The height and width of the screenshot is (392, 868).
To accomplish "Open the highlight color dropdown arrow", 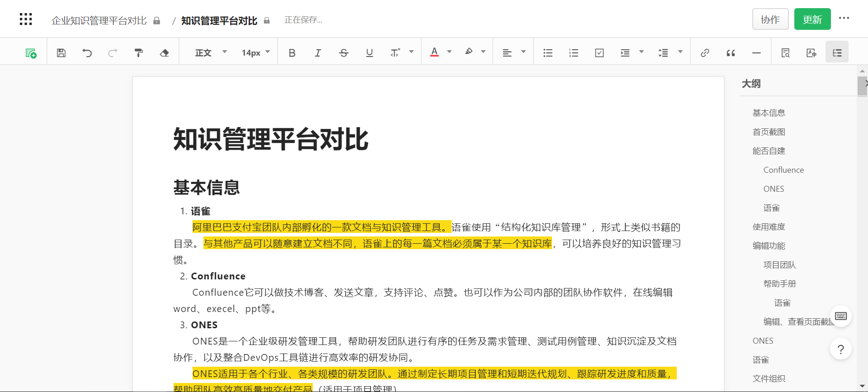I will point(483,52).
